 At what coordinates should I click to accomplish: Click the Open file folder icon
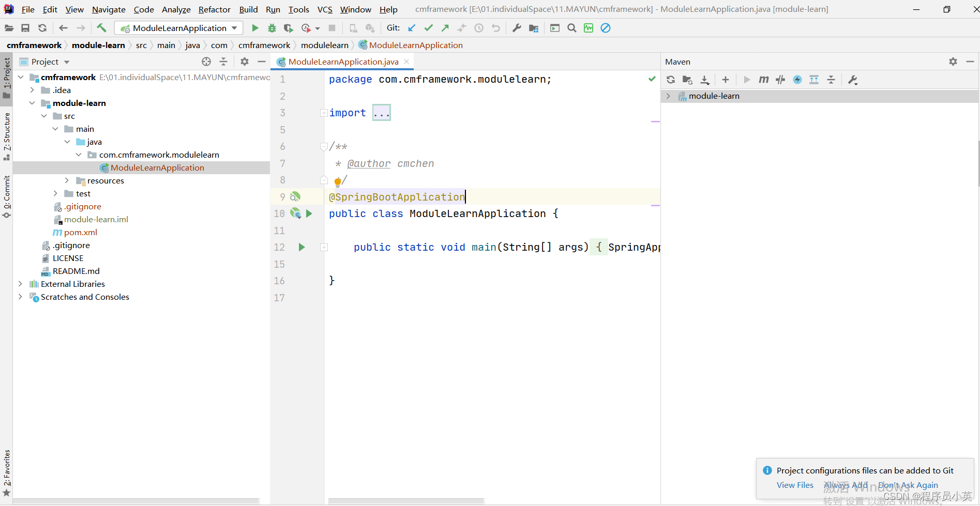coord(9,28)
